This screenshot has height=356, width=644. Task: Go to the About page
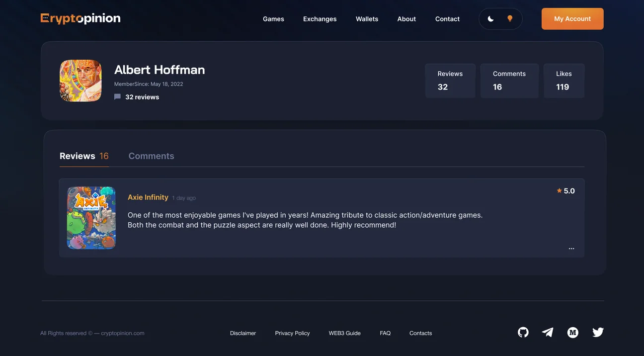406,19
